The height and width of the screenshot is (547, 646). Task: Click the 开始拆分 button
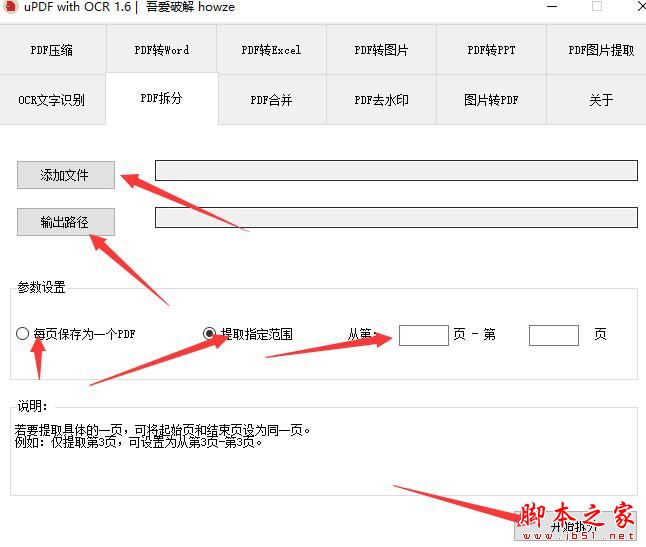[x=575, y=526]
